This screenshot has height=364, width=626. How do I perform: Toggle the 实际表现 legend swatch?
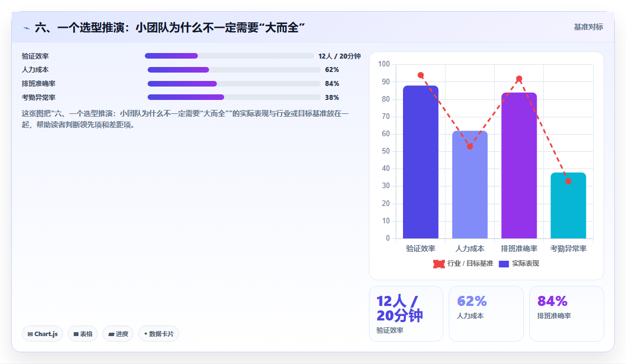tap(504, 264)
